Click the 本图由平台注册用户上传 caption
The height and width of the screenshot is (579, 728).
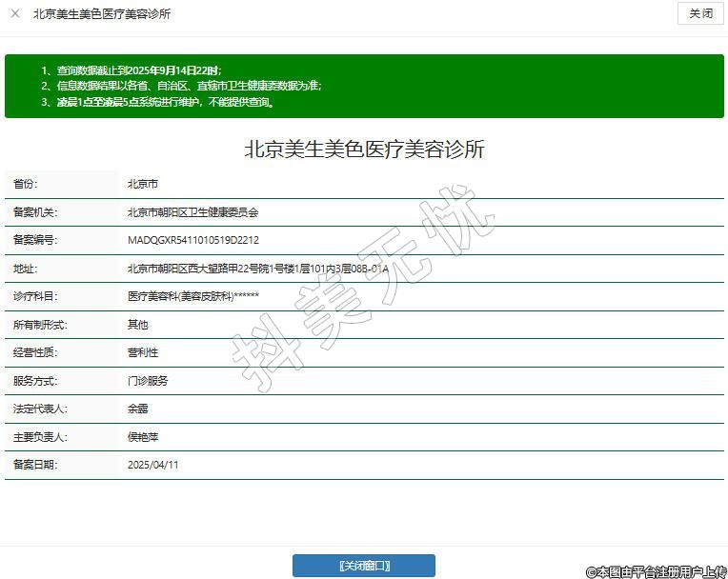(656, 571)
